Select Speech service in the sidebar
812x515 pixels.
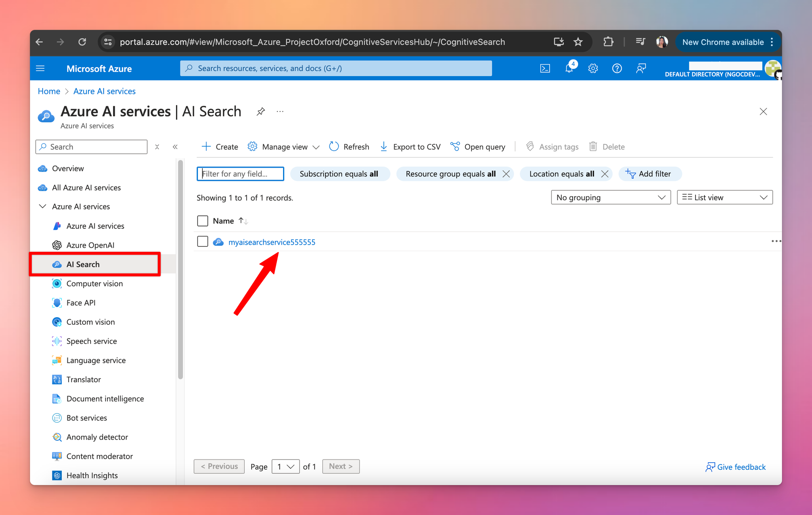pos(92,341)
